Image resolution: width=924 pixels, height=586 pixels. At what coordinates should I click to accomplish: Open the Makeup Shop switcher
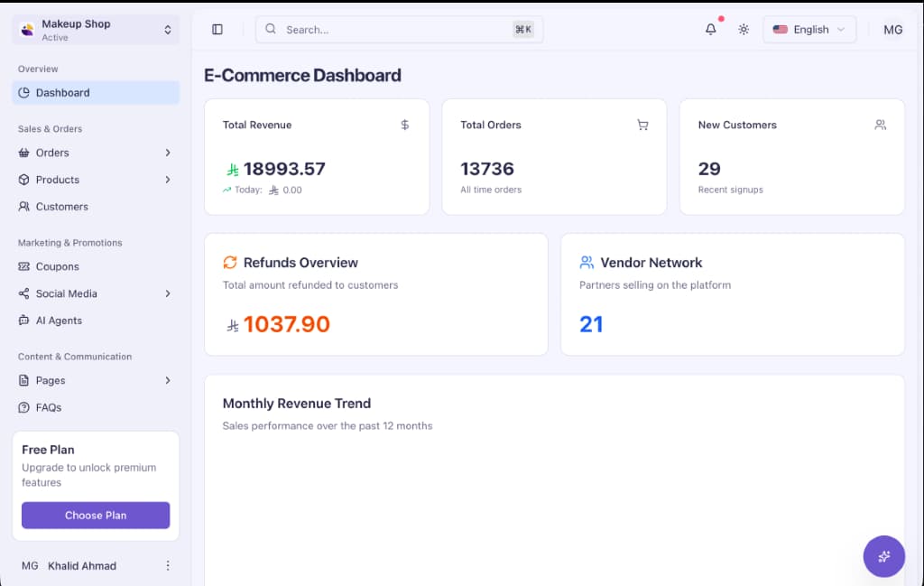[95, 29]
